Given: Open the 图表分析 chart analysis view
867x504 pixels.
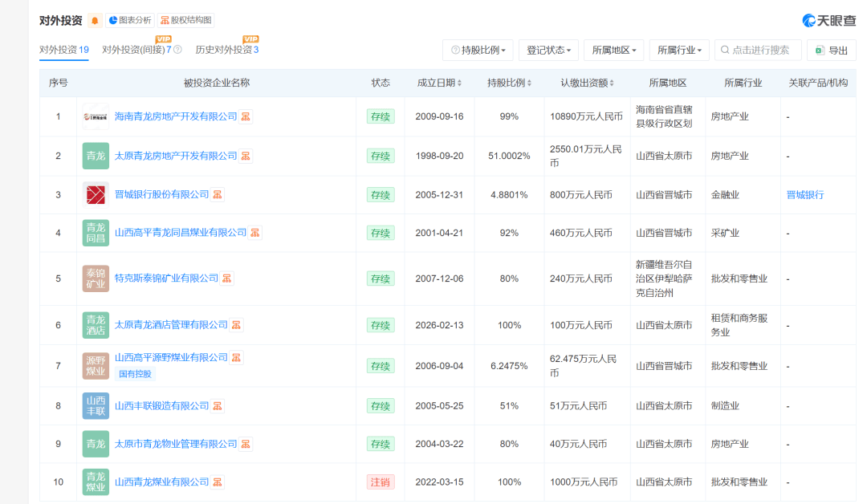Looking at the screenshot, I should pos(129,20).
